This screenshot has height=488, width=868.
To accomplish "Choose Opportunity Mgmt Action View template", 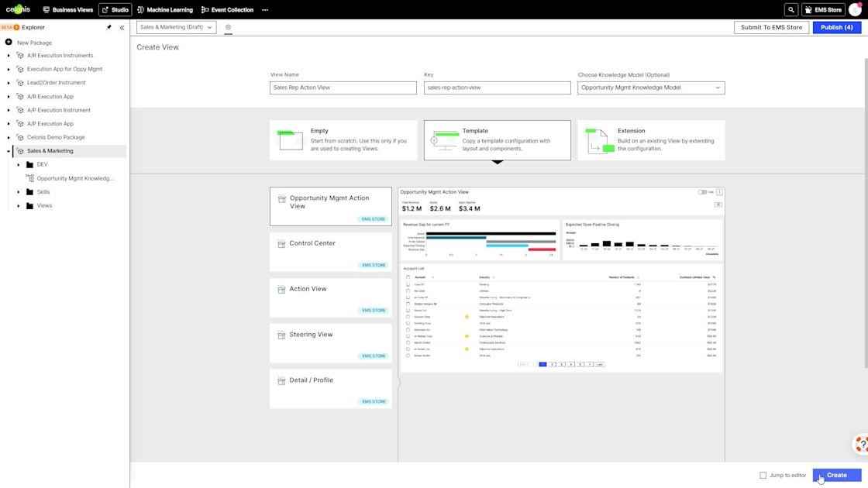I will tap(330, 206).
